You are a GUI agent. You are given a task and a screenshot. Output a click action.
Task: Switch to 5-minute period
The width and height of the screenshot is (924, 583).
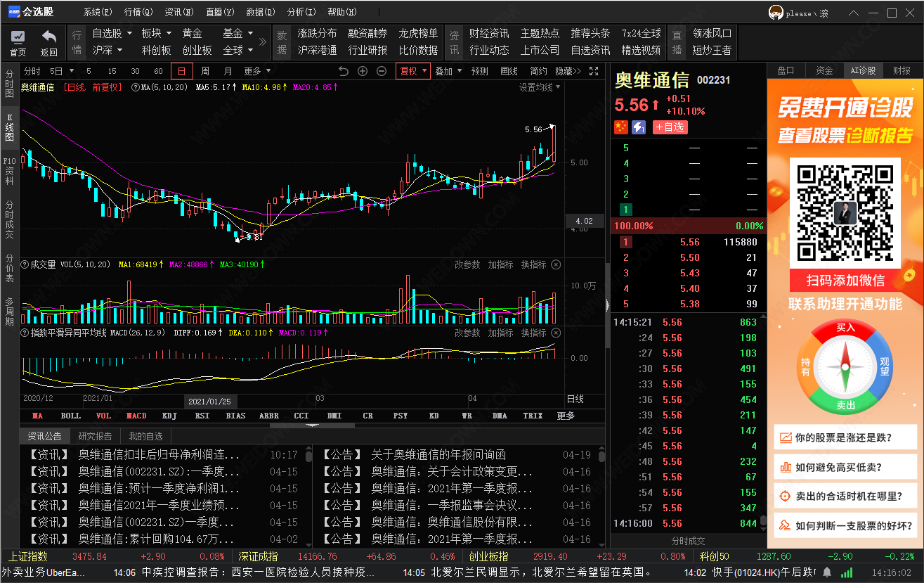89,71
